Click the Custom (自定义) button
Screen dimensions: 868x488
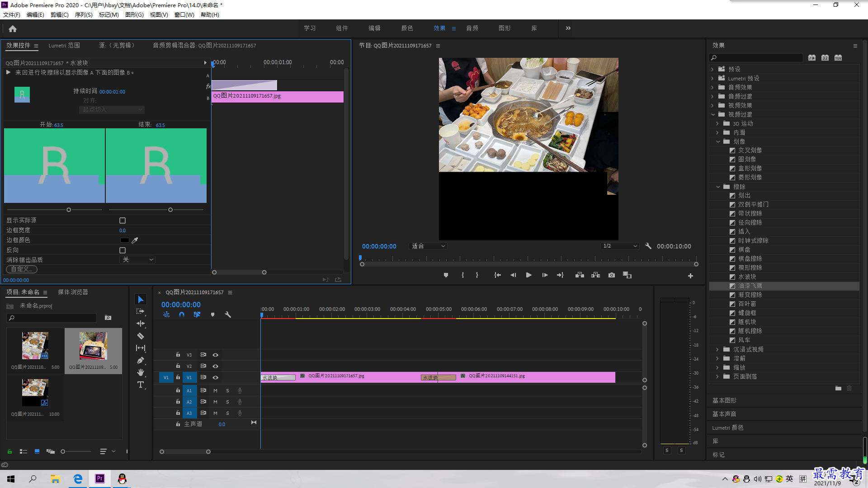pyautogui.click(x=22, y=269)
